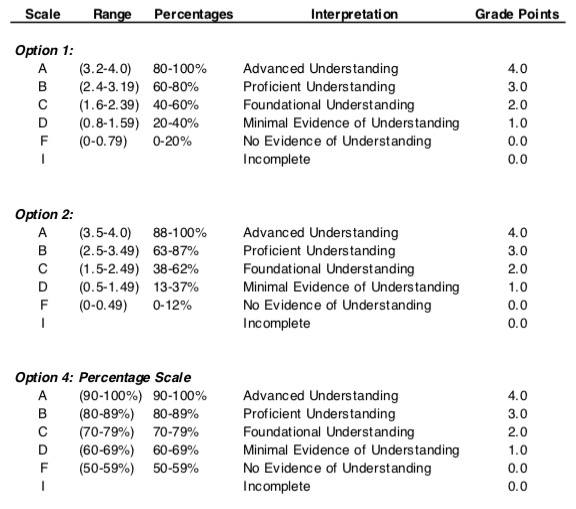This screenshot has width=576, height=509.
Task: Click the Scale column header
Action: (43, 14)
